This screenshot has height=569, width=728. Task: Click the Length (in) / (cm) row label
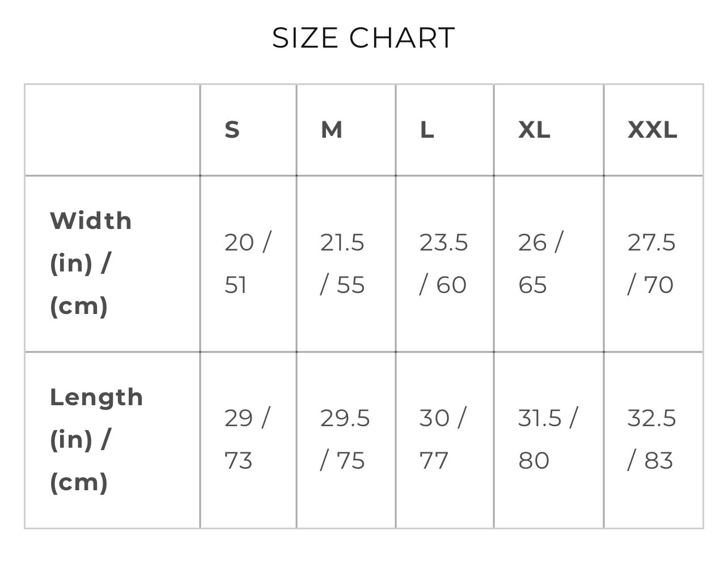(96, 439)
